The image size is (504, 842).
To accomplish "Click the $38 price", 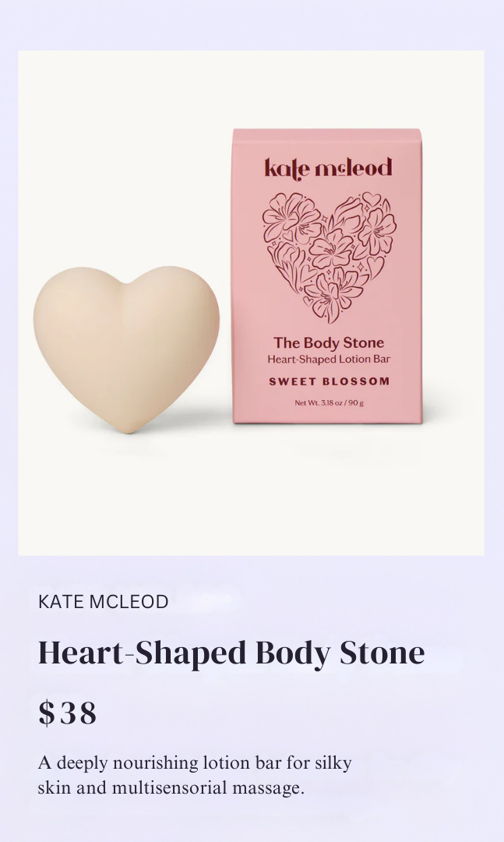I will pos(68,713).
